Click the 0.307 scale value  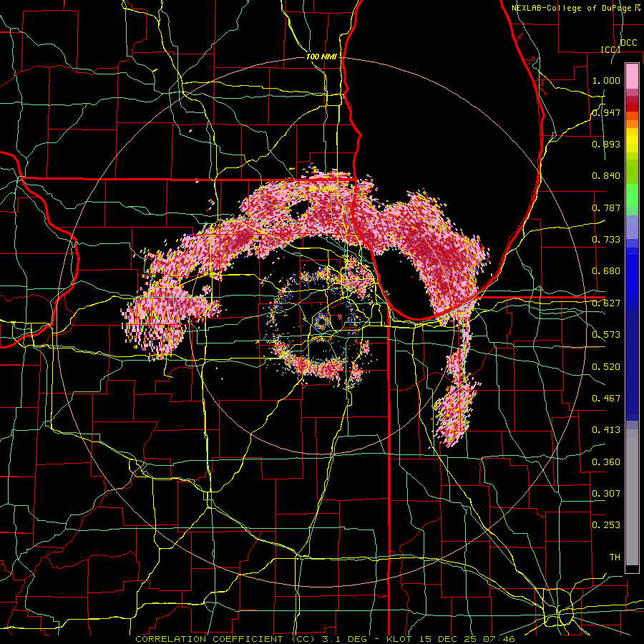click(x=606, y=494)
